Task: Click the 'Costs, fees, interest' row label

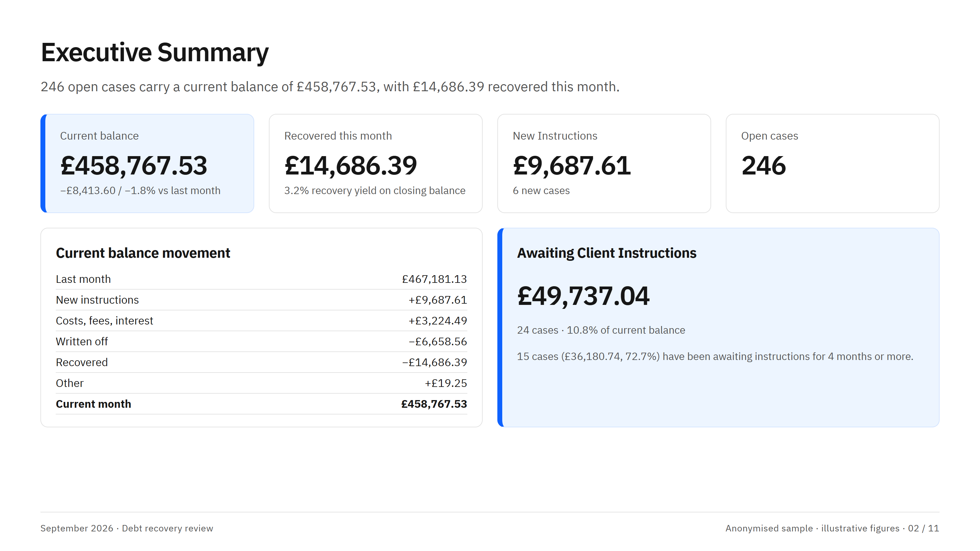Action: [104, 320]
